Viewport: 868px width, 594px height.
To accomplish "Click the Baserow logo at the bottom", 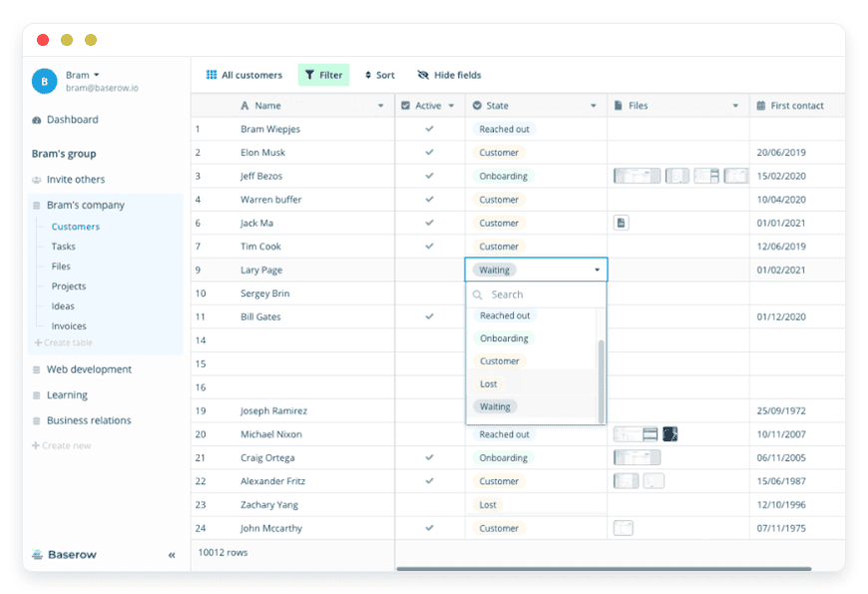I will point(64,555).
